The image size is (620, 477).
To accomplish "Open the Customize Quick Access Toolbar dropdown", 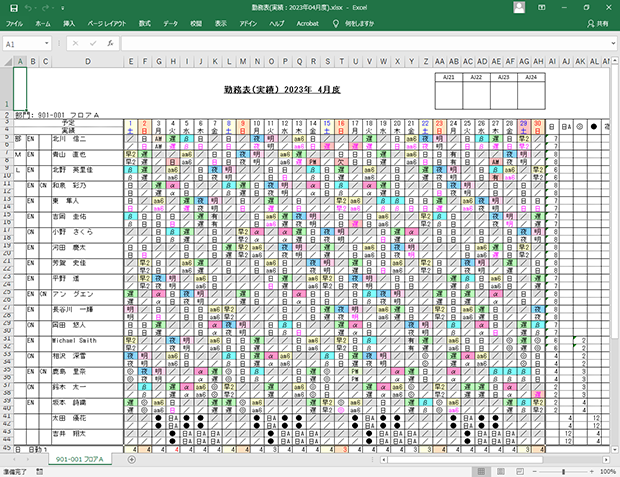I will (x=62, y=8).
